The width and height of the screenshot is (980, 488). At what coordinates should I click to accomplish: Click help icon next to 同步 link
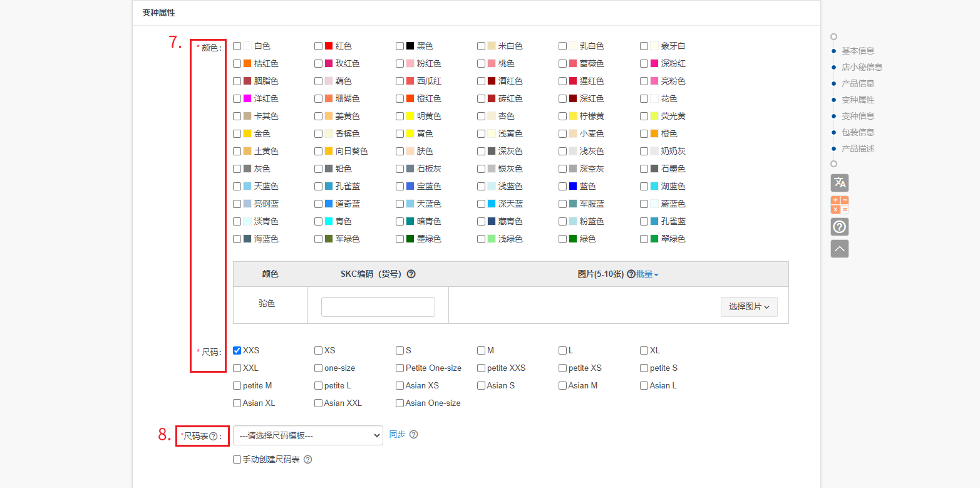coord(413,434)
